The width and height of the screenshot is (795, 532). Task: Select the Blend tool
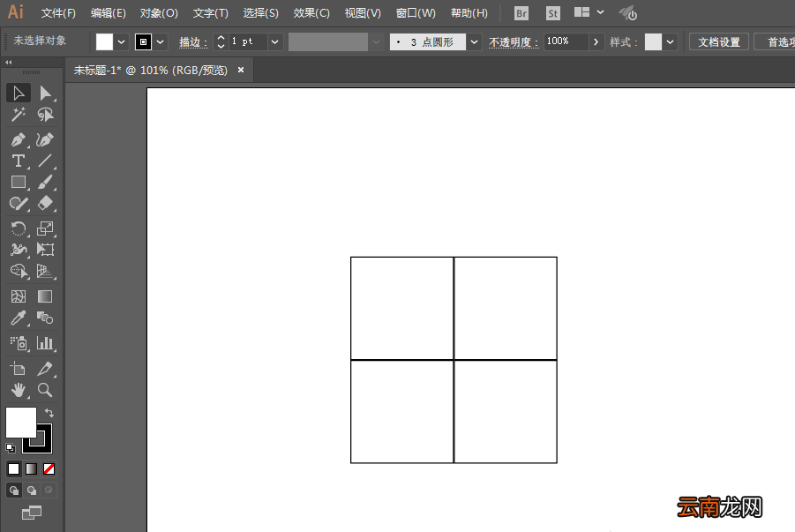pyautogui.click(x=45, y=318)
